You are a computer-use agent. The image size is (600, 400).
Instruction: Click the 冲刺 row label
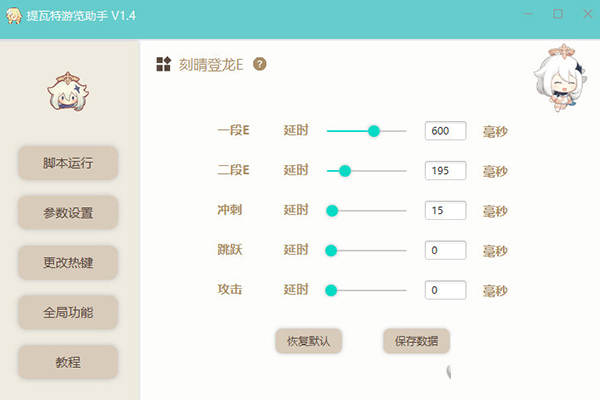point(230,210)
